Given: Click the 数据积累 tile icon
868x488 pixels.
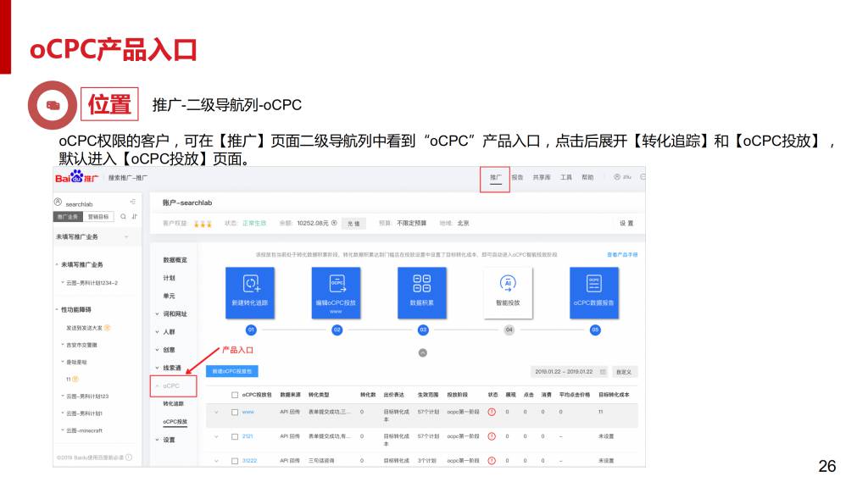Looking at the screenshot, I should click(422, 284).
